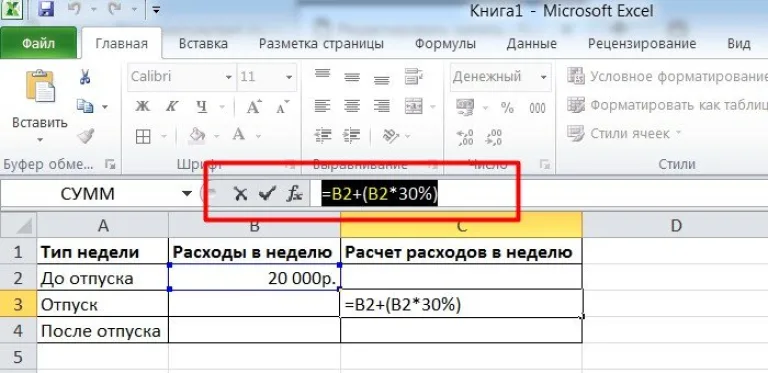Open the Calibri font name dropdown

pos(229,77)
